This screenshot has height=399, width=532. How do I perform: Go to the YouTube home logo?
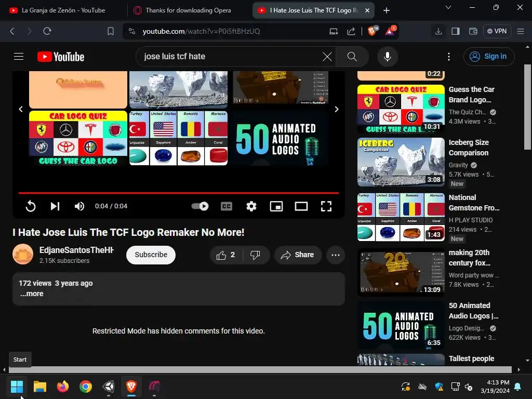(x=61, y=57)
